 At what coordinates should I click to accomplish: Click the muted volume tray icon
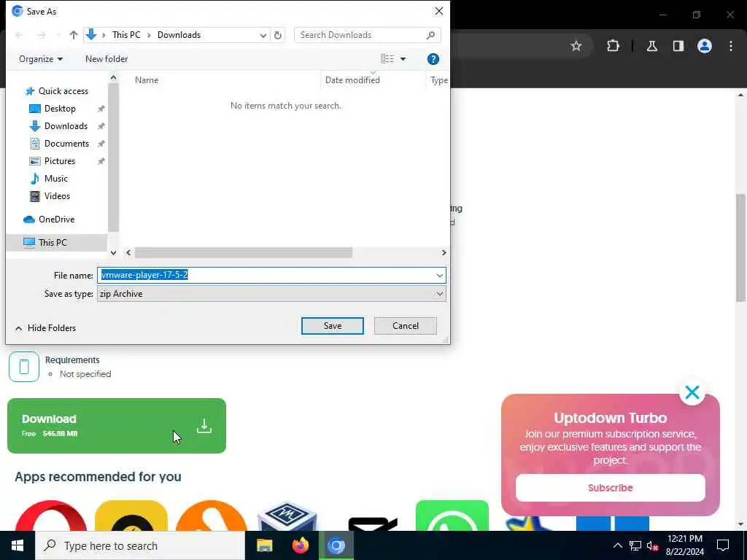652,545
